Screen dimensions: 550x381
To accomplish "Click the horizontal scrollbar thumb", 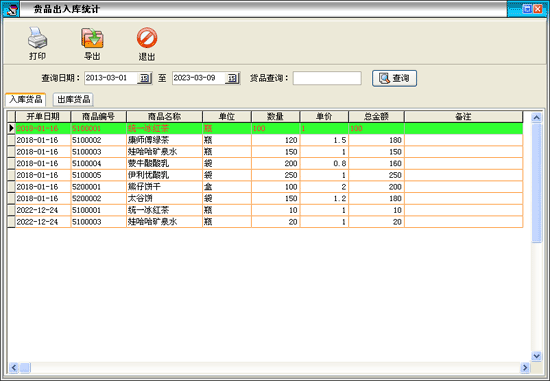I will pyautogui.click(x=25, y=368).
